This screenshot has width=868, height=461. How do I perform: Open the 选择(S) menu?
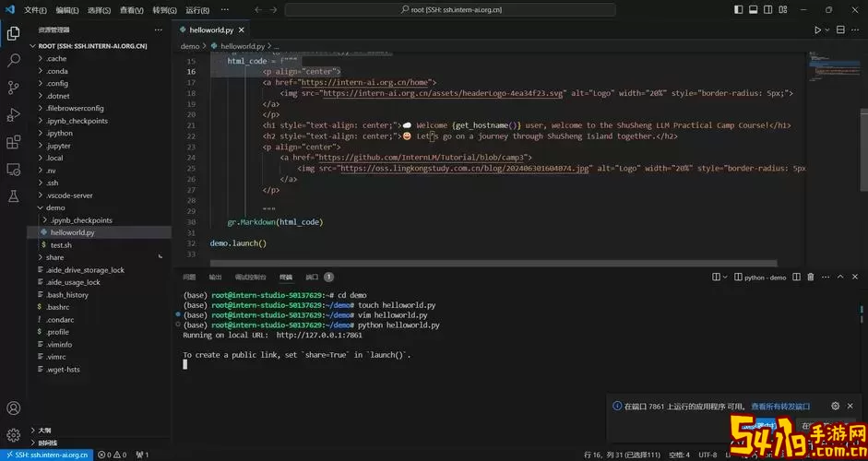click(x=99, y=10)
